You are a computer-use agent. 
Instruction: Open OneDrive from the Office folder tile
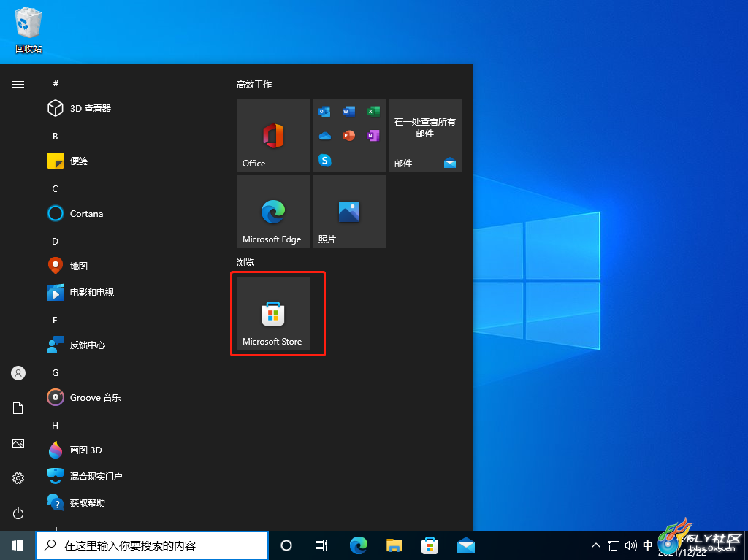(x=324, y=136)
